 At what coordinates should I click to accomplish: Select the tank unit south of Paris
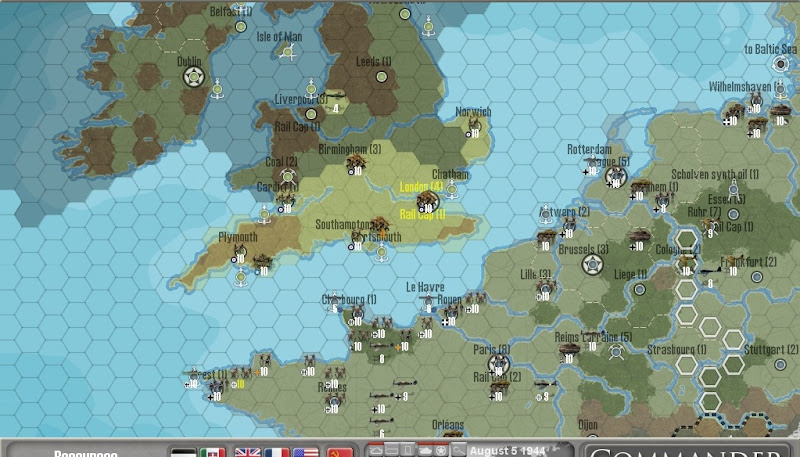tap(498, 389)
